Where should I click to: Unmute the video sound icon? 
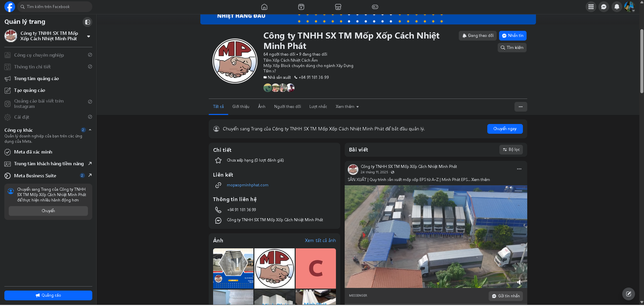pyautogui.click(x=519, y=282)
